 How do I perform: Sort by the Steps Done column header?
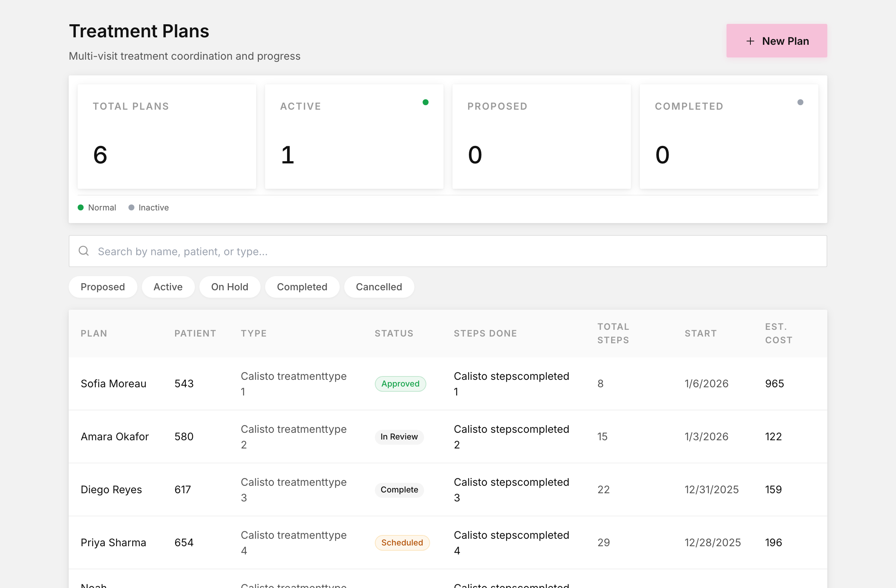[x=485, y=333]
